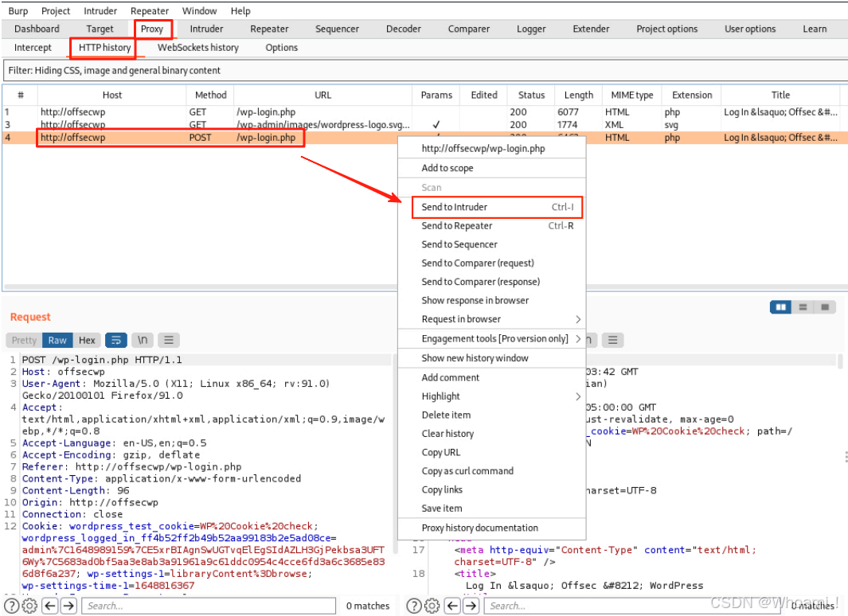
Task: Click the help icon below Response panel
Action: 414,606
